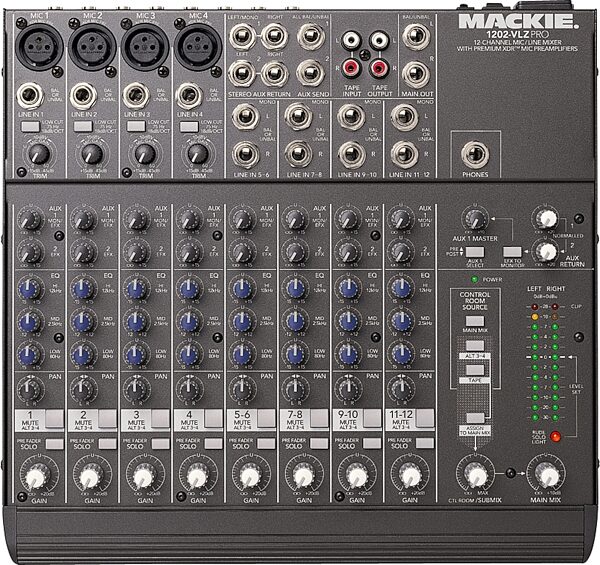Click the PHONES headphone jack

pos(475,155)
